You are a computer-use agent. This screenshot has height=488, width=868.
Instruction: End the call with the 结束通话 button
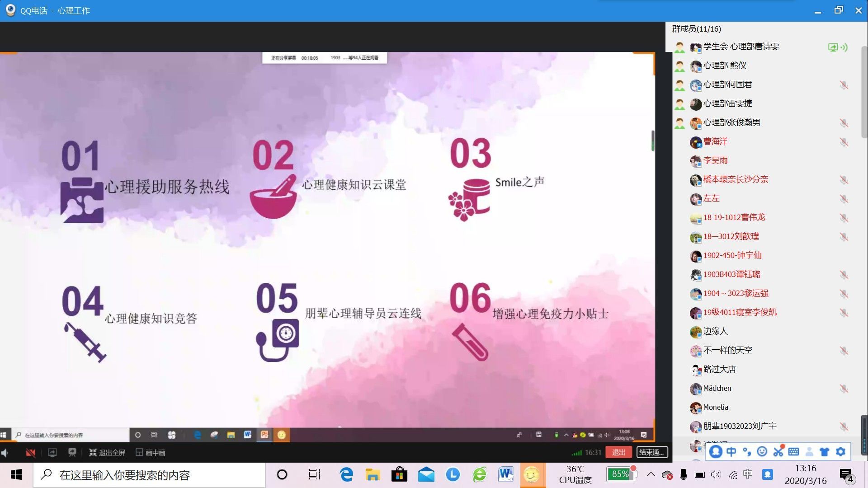[x=652, y=452]
